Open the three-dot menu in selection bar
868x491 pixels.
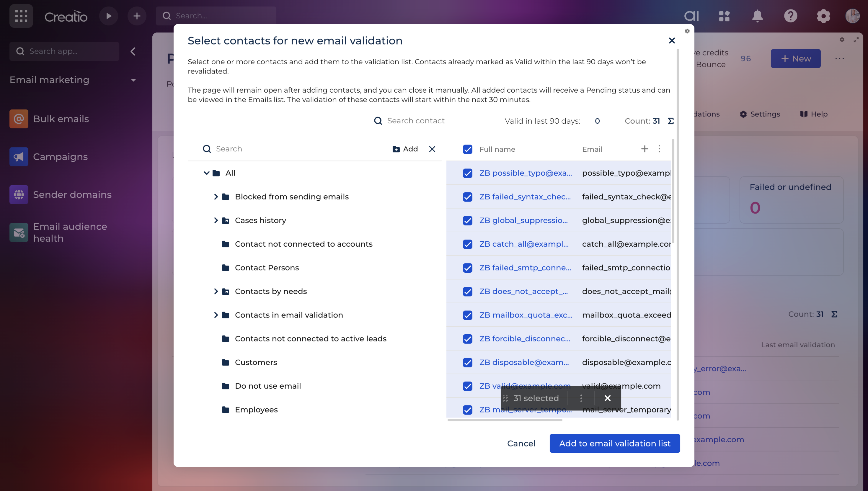pos(581,398)
